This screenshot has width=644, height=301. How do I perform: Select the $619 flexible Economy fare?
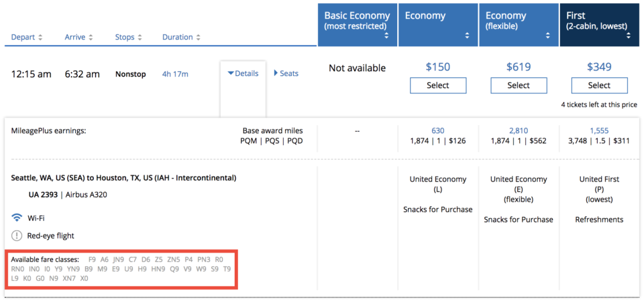tap(519, 85)
